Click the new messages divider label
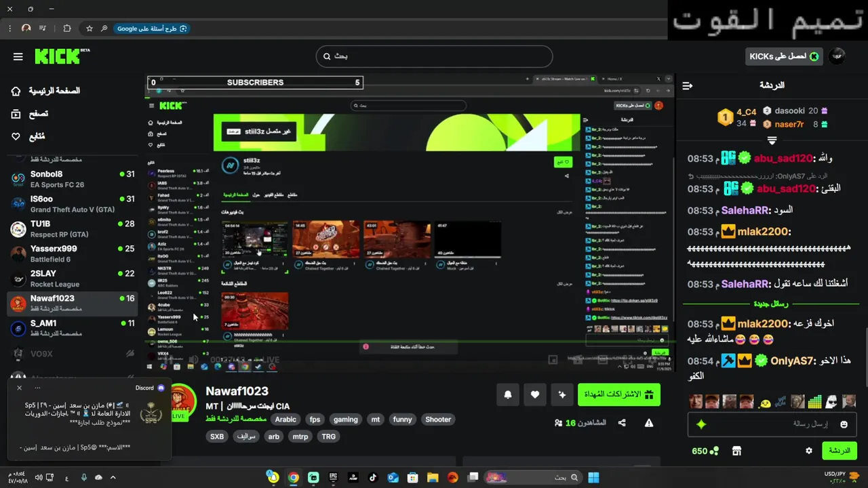The height and width of the screenshot is (488, 868). pos(771,304)
